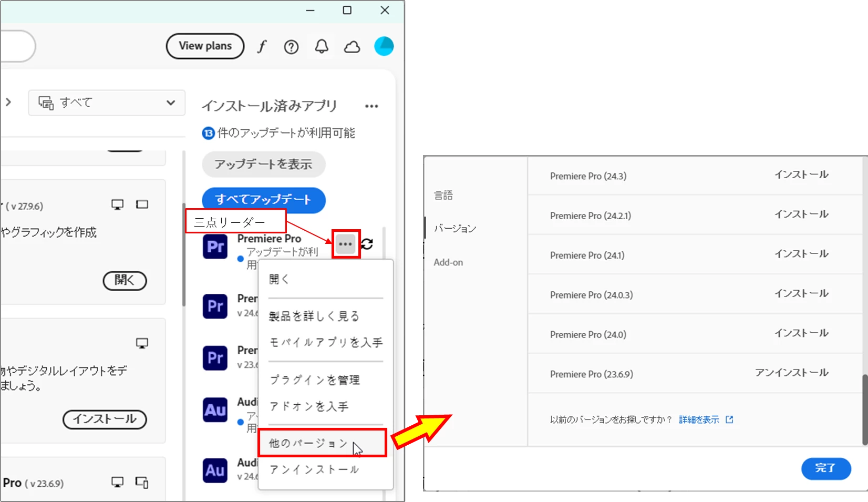
Task: Select モバイルアプリを入手 from the menu
Action: (x=326, y=343)
